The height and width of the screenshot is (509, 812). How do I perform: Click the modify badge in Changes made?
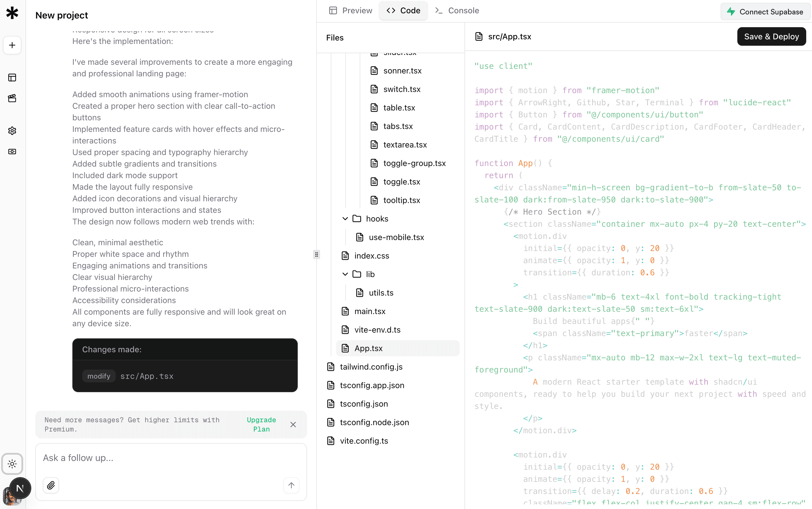point(99,376)
